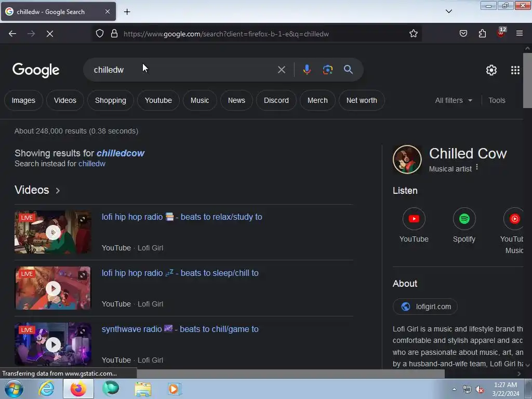Image resolution: width=532 pixels, height=399 pixels.
Task: Open a new tab with the plus button
Action: [x=127, y=12]
